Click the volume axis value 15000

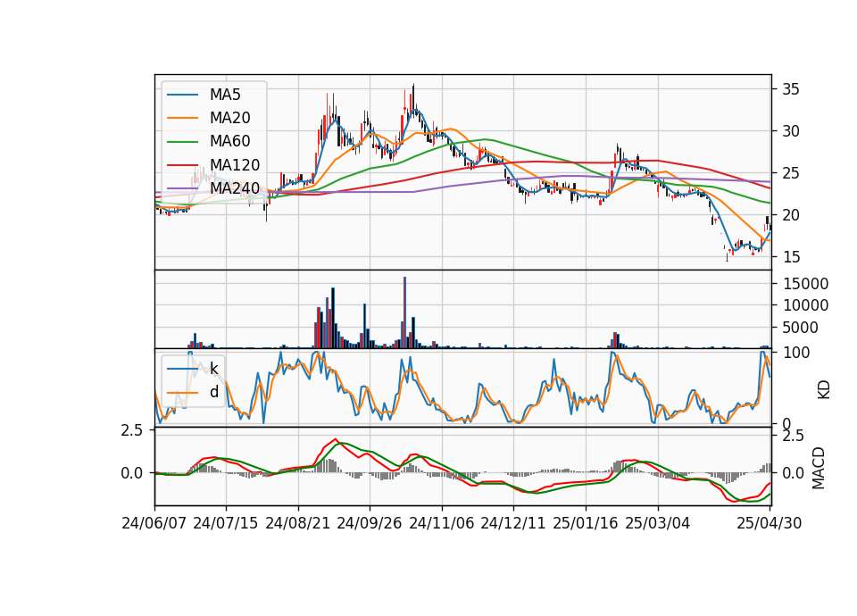[805, 284]
